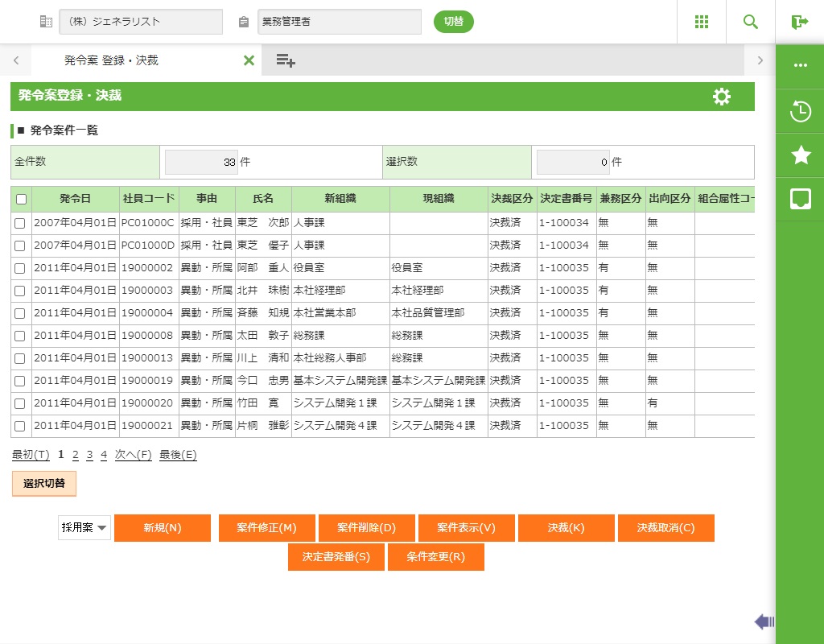Image resolution: width=824 pixels, height=644 pixels.
Task: Open the 採用案 dropdown
Action: [84, 528]
